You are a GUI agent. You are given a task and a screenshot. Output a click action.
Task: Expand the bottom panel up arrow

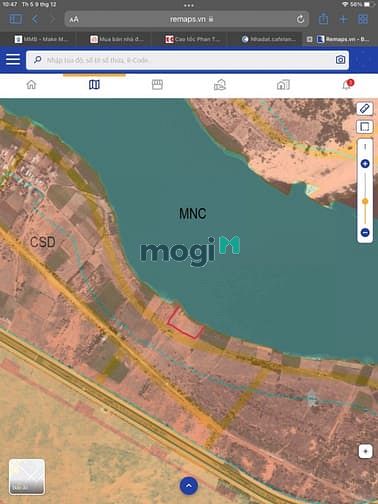[189, 486]
